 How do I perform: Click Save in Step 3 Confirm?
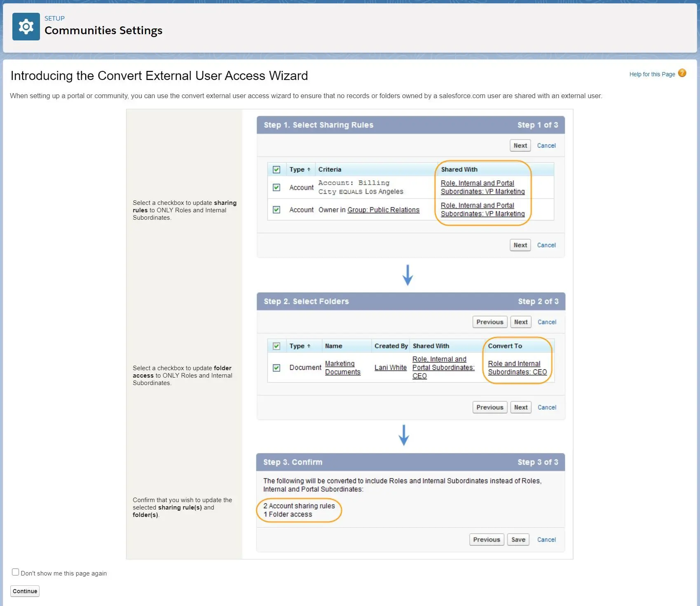518,539
